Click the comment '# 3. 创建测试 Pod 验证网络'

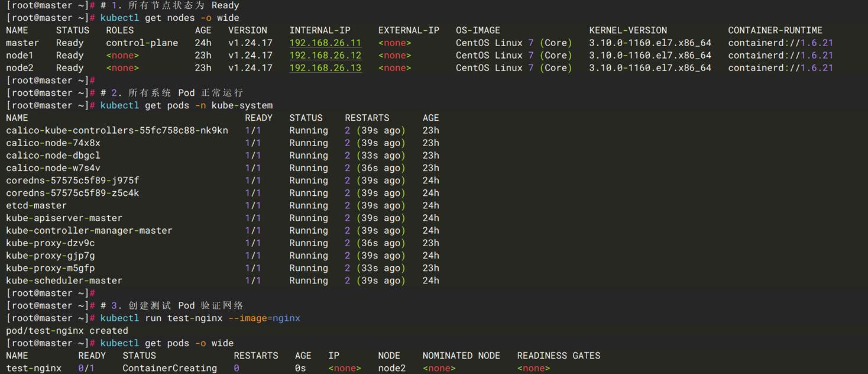(x=171, y=305)
